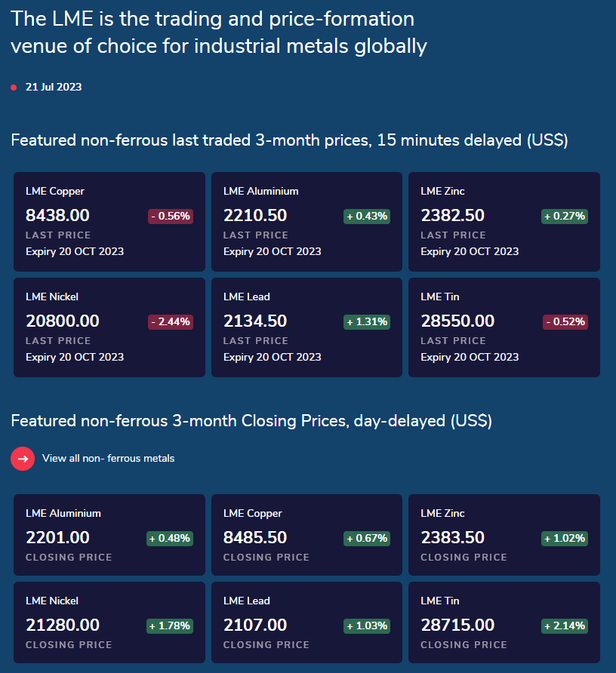Click the 2382.50 Zinc last price value
Image resolution: width=616 pixels, height=673 pixels.
pyautogui.click(x=453, y=216)
